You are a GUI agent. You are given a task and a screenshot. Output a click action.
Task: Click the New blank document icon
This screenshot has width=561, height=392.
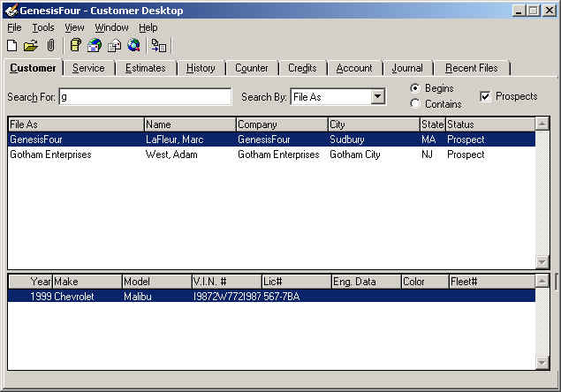(12, 45)
